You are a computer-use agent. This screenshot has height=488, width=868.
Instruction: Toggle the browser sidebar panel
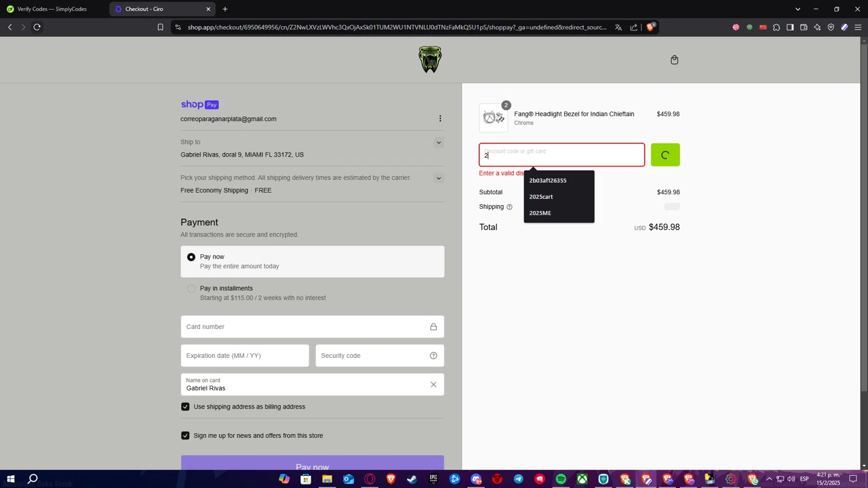point(790,27)
